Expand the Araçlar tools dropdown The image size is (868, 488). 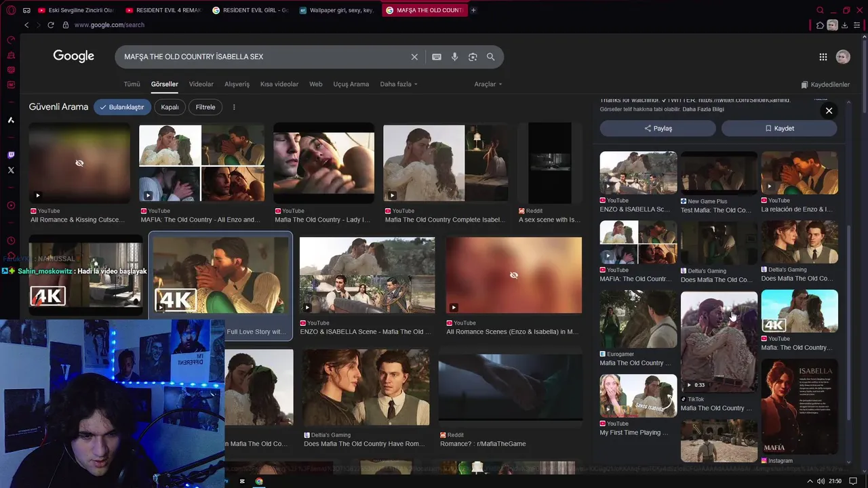(x=488, y=84)
